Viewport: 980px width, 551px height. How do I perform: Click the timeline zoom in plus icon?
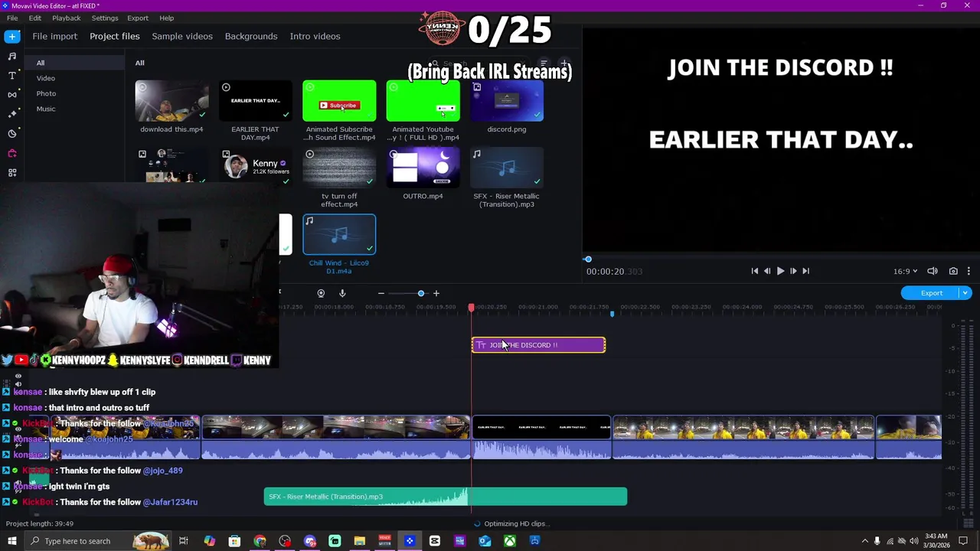coord(436,293)
